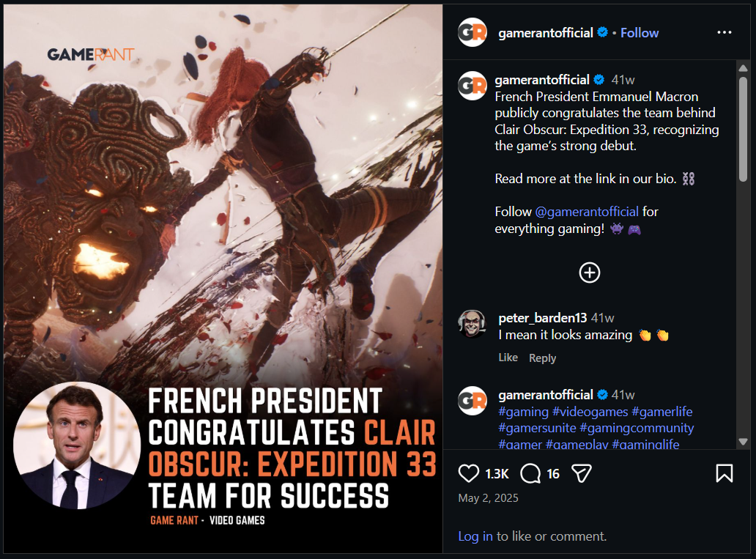Open comments via the speech bubble icon
Screen dimensions: 756x559
tap(530, 473)
